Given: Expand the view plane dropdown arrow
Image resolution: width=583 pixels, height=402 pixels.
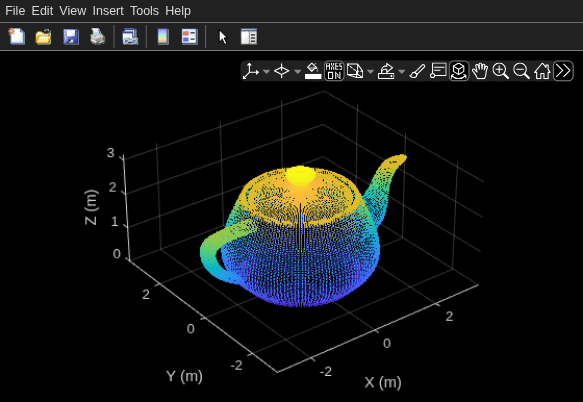Looking at the screenshot, I should 297,71.
